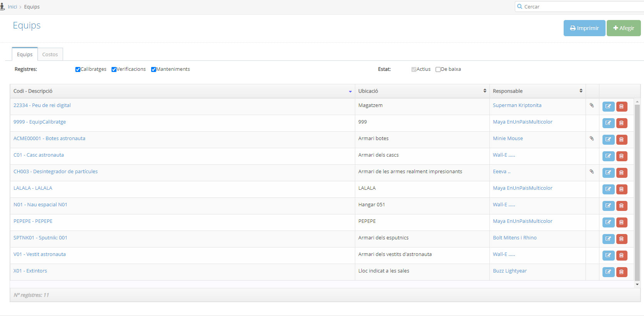644x316 pixels.
Task: Go to Inici breadcrumb link
Action: click(x=13, y=7)
